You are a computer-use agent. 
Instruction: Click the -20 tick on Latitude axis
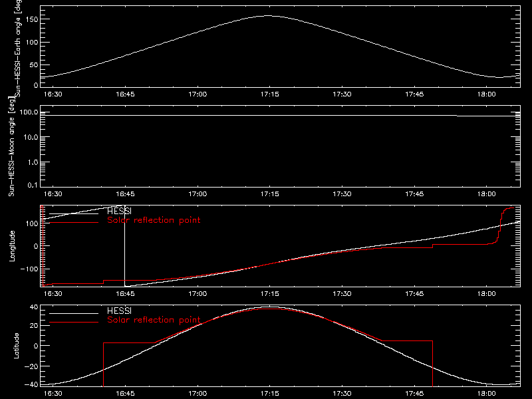pos(31,366)
